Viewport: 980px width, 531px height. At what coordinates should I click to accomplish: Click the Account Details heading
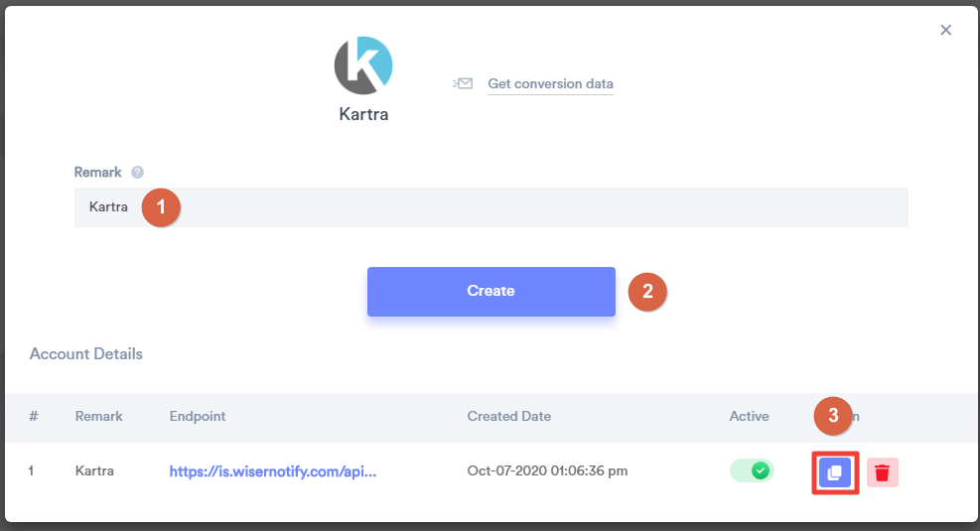(86, 353)
